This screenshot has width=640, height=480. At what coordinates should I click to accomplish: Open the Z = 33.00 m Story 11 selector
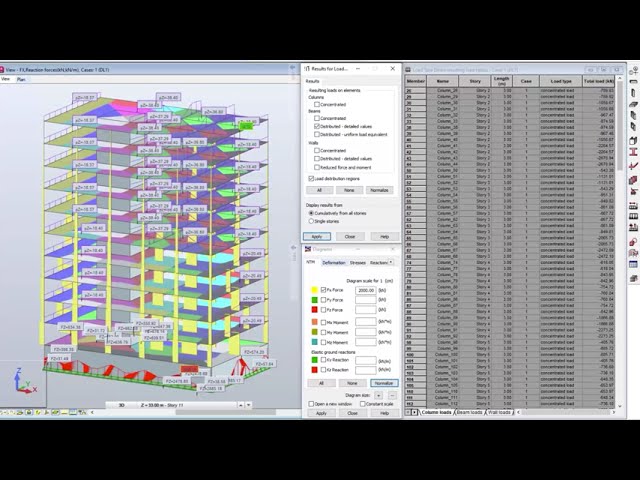pyautogui.click(x=188, y=405)
